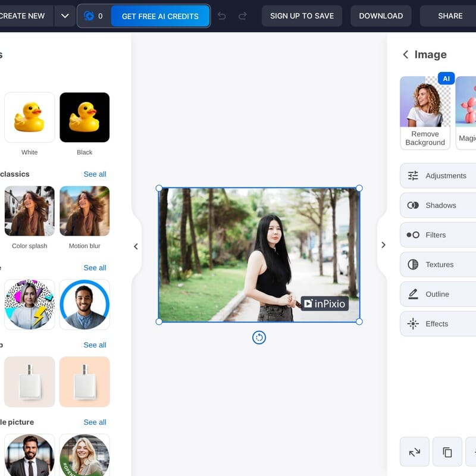This screenshot has width=476, height=476.
Task: Expand the Create New dropdown arrow
Action: (65, 16)
